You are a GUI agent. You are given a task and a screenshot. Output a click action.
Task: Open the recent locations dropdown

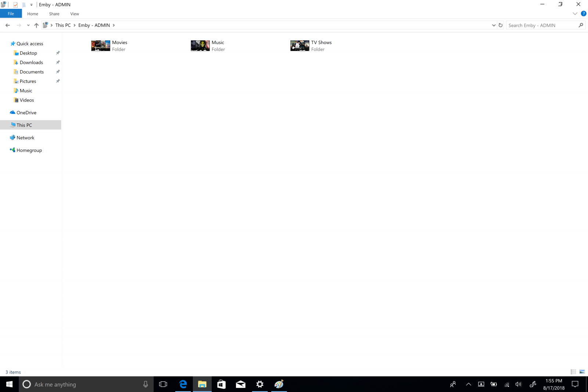28,25
